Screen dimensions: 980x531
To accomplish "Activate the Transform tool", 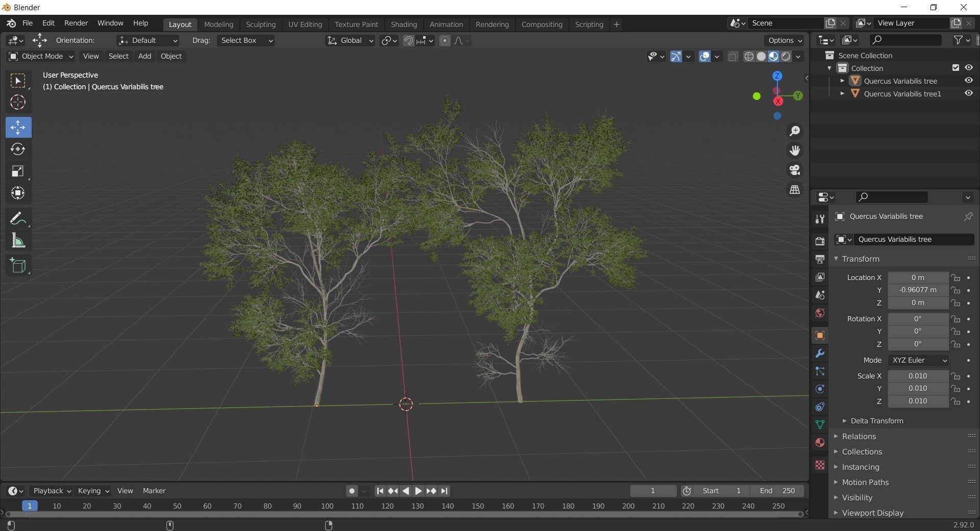I will pyautogui.click(x=18, y=193).
